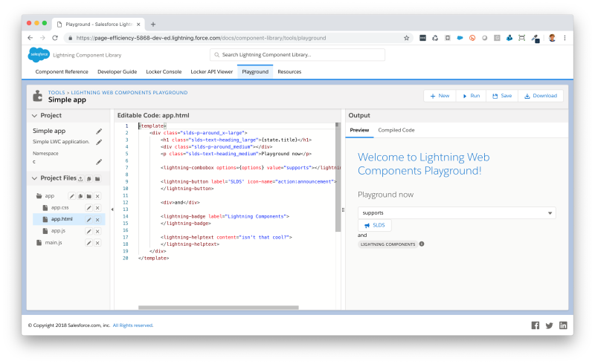This screenshot has width=595, height=364.
Task: Delete the app.css file
Action: [97, 208]
